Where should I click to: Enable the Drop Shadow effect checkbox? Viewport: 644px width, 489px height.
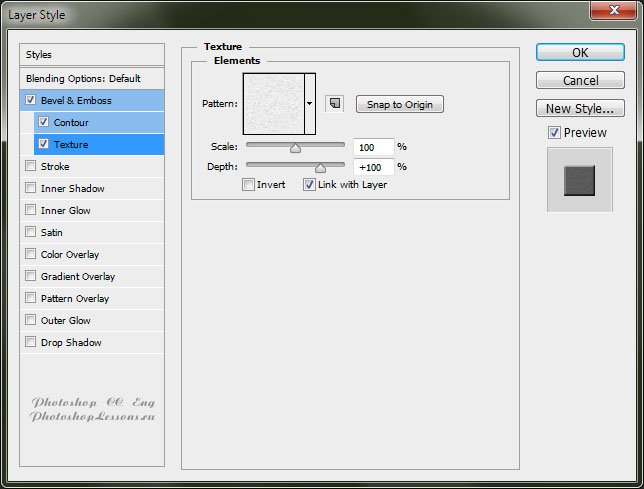(32, 342)
